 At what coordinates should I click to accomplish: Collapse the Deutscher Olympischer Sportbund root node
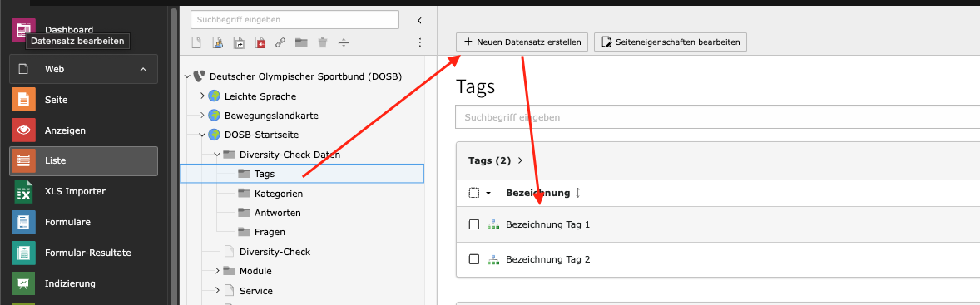tap(187, 76)
